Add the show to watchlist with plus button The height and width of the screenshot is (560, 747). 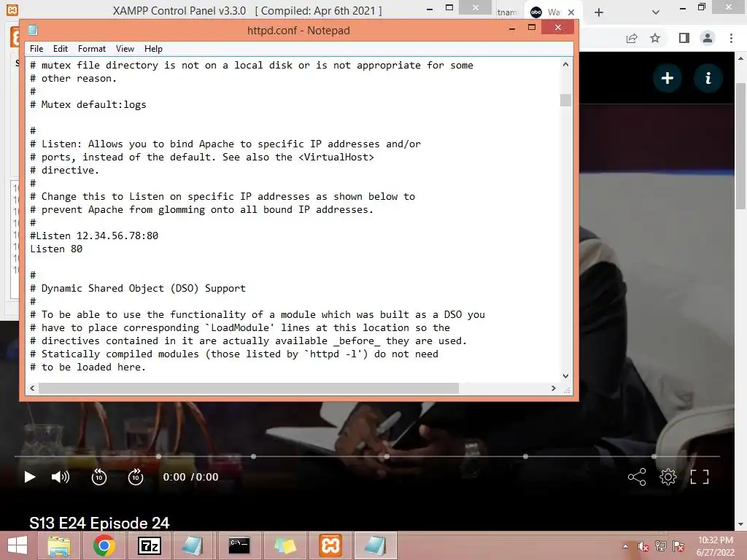[x=667, y=78]
